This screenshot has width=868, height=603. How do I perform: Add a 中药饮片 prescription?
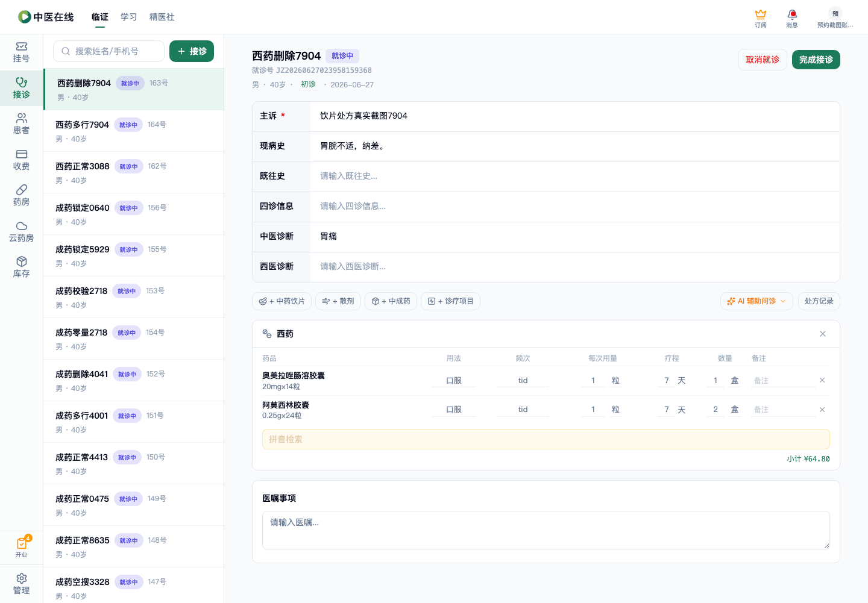coord(281,301)
